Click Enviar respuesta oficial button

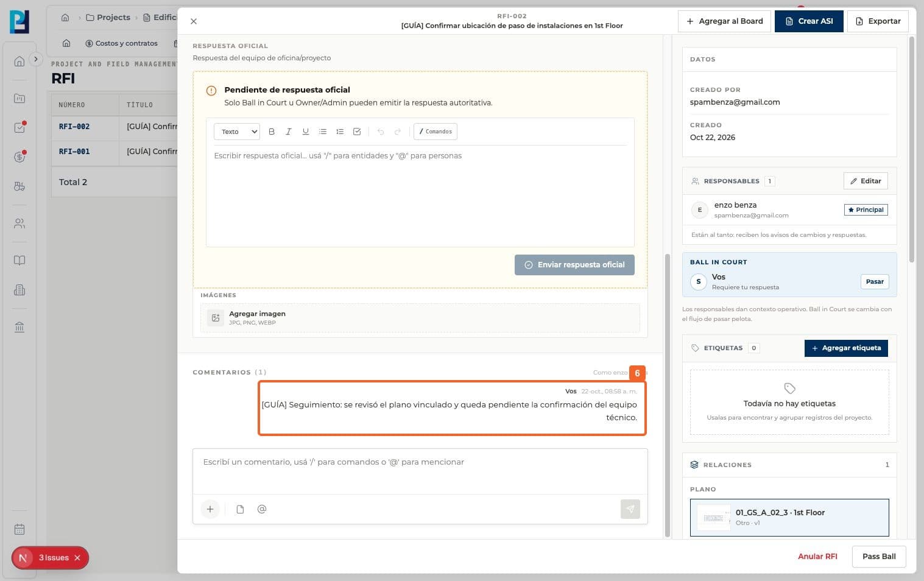click(574, 265)
